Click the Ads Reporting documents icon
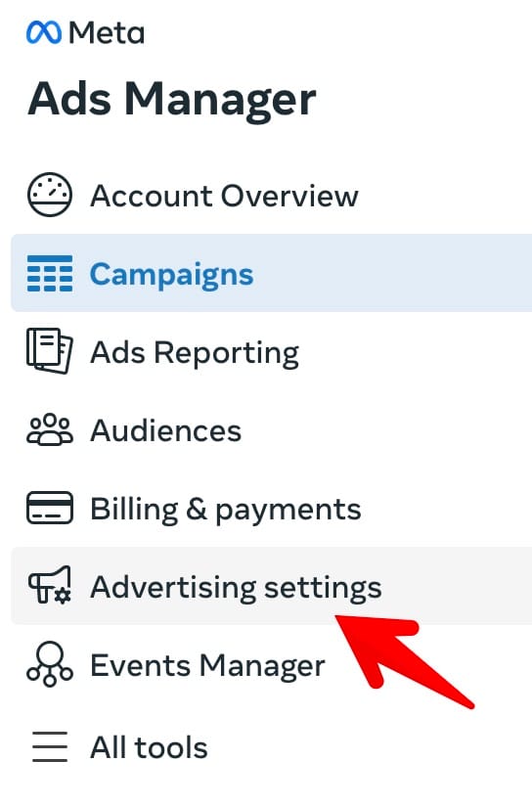The image size is (532, 806). [49, 351]
